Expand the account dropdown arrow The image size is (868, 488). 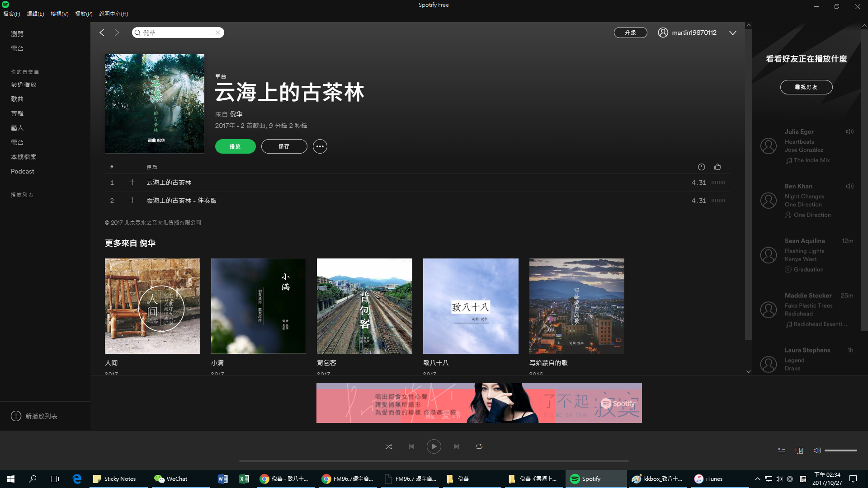pyautogui.click(x=733, y=33)
